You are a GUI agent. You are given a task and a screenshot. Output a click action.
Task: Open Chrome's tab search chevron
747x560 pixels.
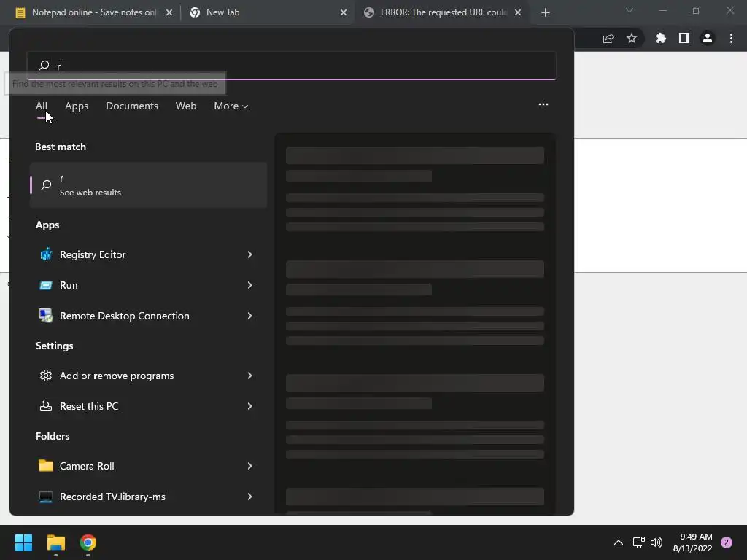(x=630, y=10)
